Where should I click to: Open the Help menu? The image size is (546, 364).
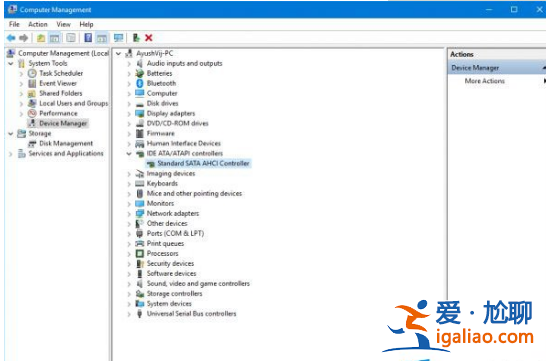pyautogui.click(x=86, y=24)
